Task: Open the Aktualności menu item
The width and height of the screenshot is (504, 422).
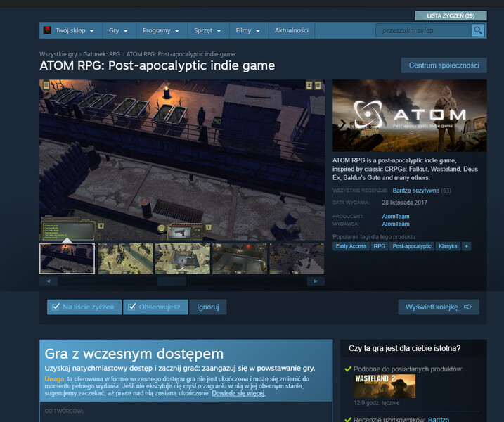Action: [291, 31]
